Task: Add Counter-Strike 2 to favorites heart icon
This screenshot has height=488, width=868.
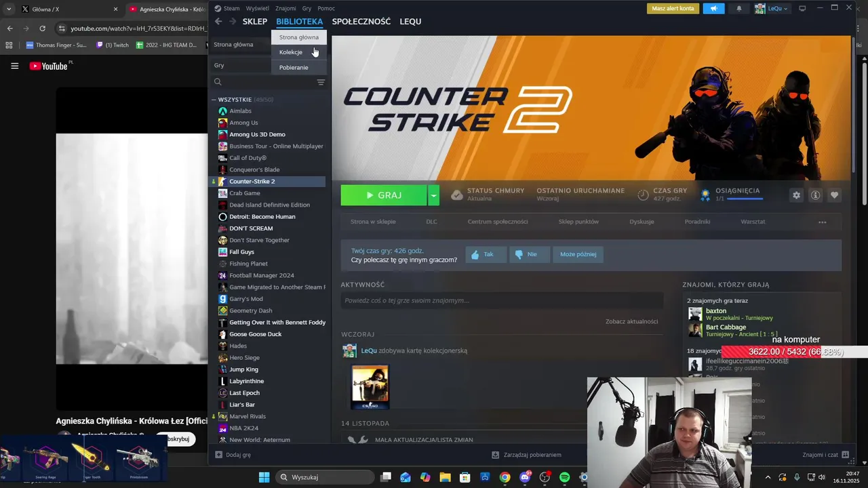Action: pos(835,195)
